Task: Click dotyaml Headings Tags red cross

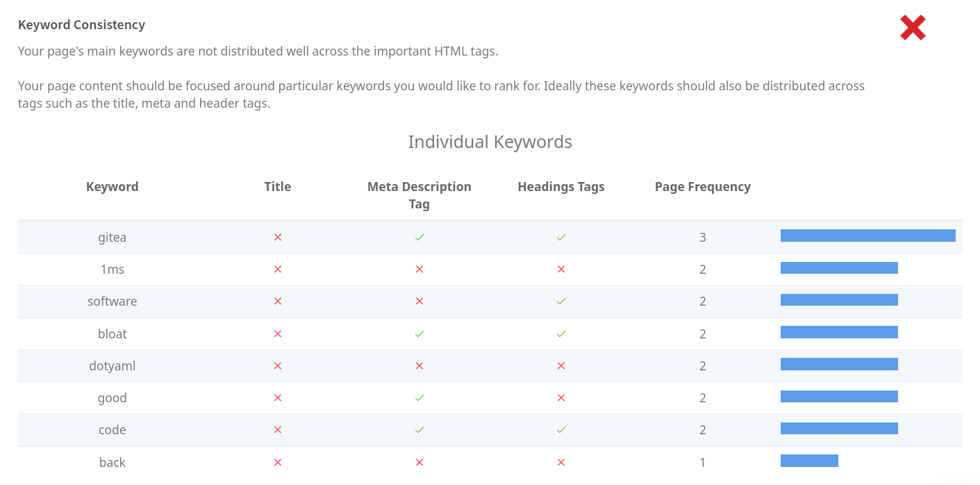Action: [x=561, y=366]
